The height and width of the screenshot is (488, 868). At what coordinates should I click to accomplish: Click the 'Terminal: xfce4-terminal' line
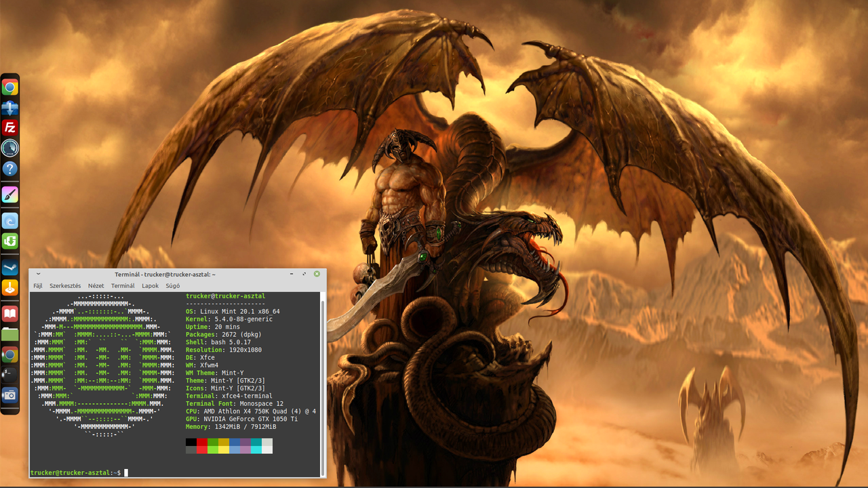pos(229,396)
